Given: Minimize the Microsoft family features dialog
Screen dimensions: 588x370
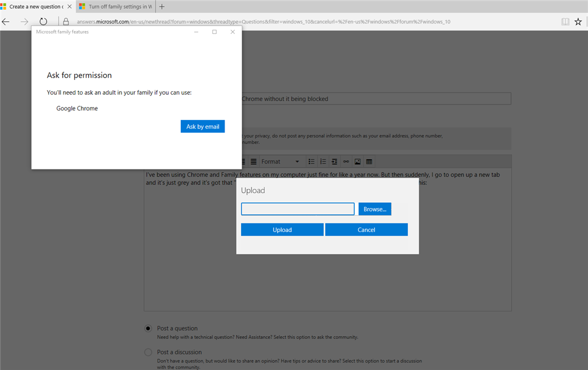Looking at the screenshot, I should pos(196,32).
